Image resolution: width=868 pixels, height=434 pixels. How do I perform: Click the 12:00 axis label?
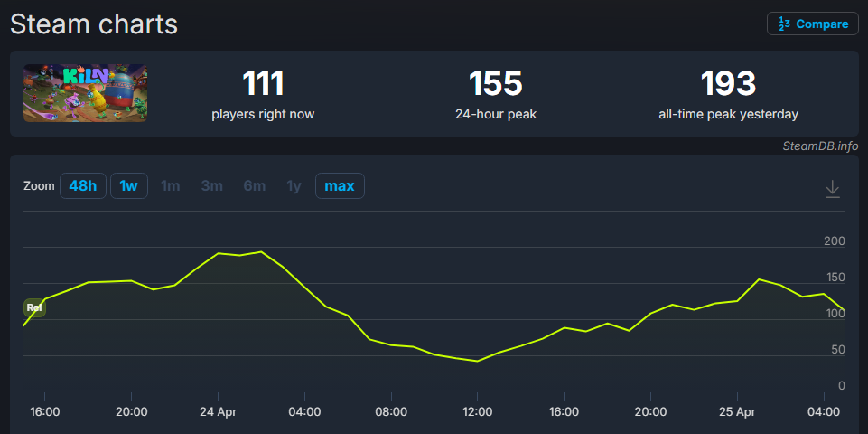pos(478,412)
